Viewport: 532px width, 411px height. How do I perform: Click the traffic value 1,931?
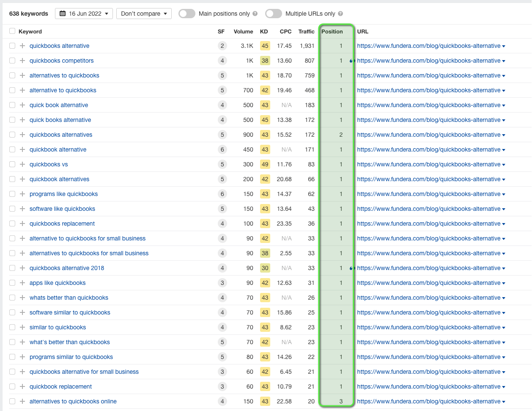pos(307,46)
